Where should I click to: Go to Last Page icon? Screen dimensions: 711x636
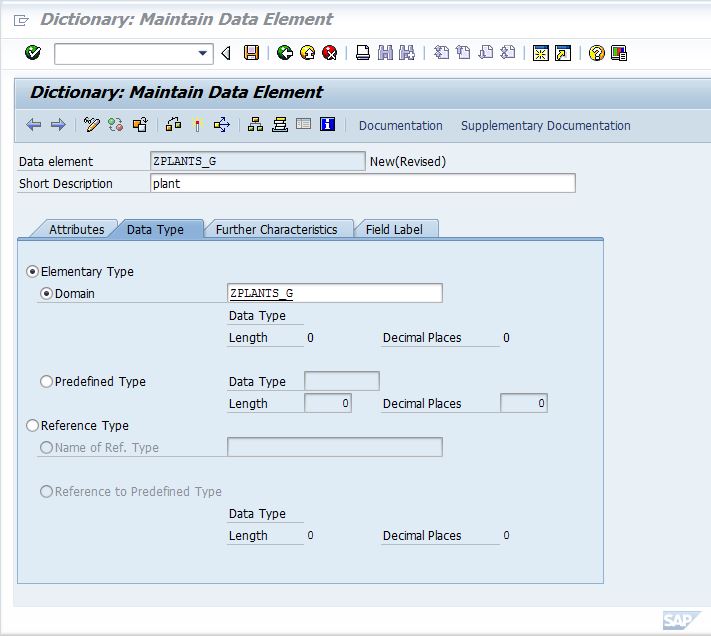click(x=508, y=53)
